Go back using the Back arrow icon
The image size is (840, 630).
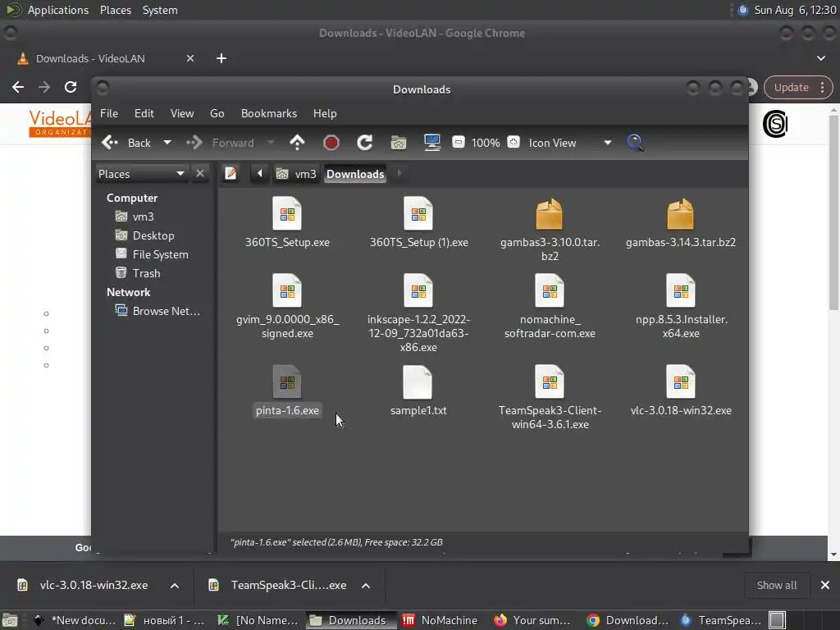coord(110,143)
